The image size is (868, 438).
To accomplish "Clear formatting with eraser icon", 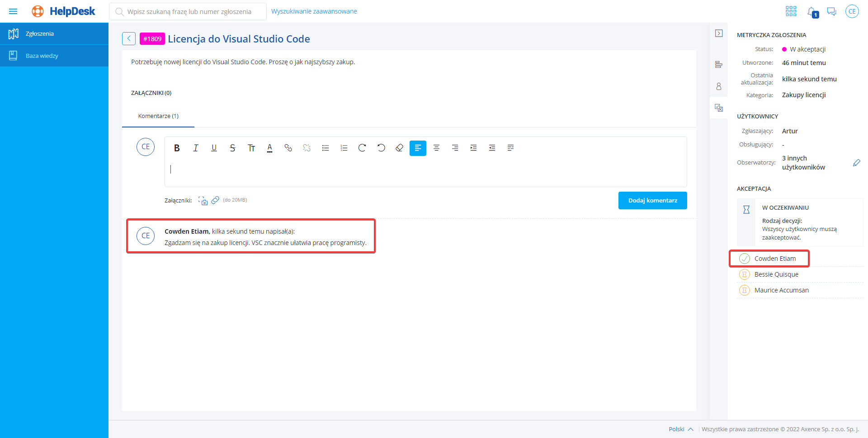I will pyautogui.click(x=399, y=148).
